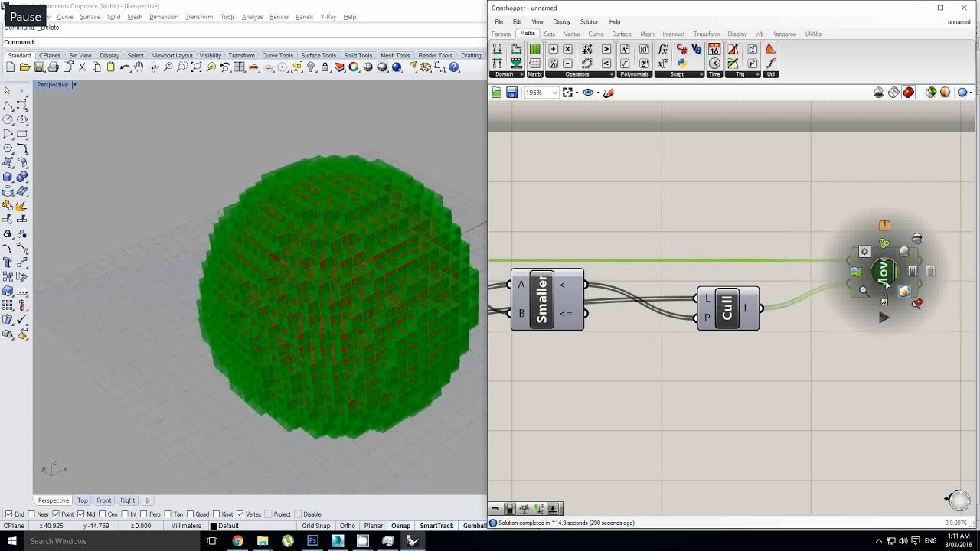
Task: Open the 195% zoom dropdown in Grasshopper
Action: 554,93
